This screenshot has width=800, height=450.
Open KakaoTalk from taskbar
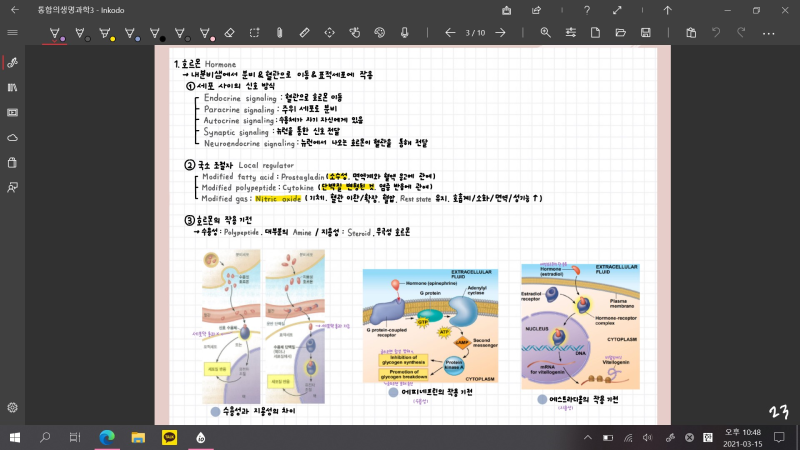pyautogui.click(x=169, y=438)
